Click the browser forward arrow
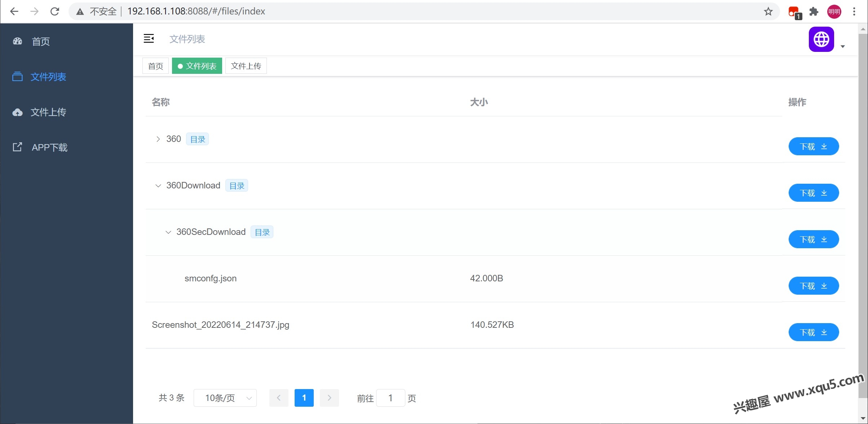The width and height of the screenshot is (868, 424). coord(34,12)
